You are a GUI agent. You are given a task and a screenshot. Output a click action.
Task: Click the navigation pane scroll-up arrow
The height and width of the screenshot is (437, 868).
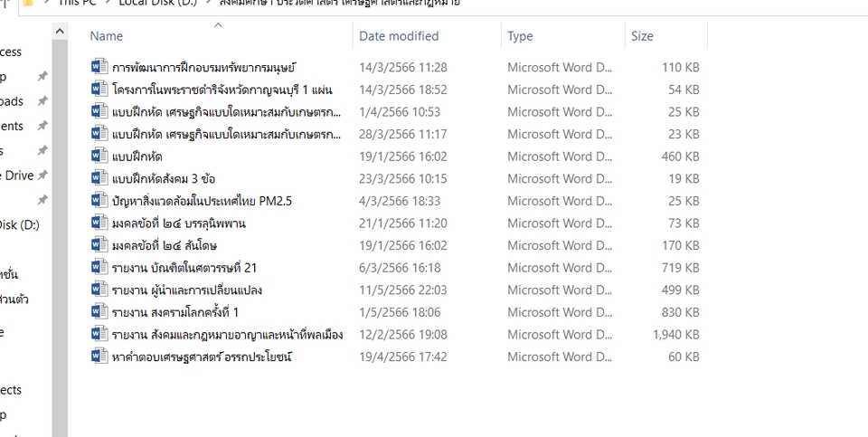coord(60,31)
